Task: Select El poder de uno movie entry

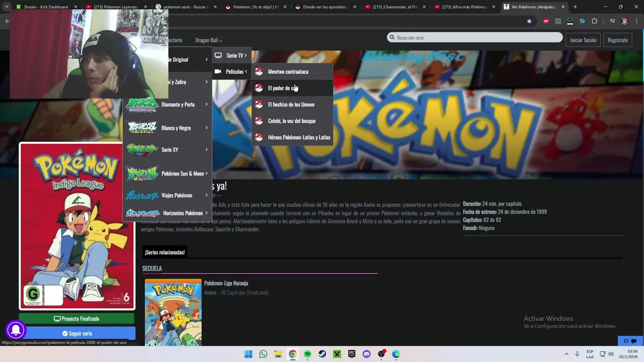Action: tap(293, 88)
